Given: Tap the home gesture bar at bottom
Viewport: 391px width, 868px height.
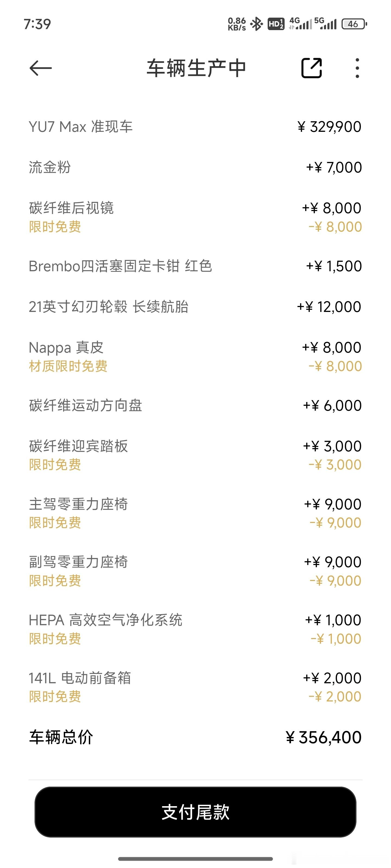Looking at the screenshot, I should coord(195,859).
